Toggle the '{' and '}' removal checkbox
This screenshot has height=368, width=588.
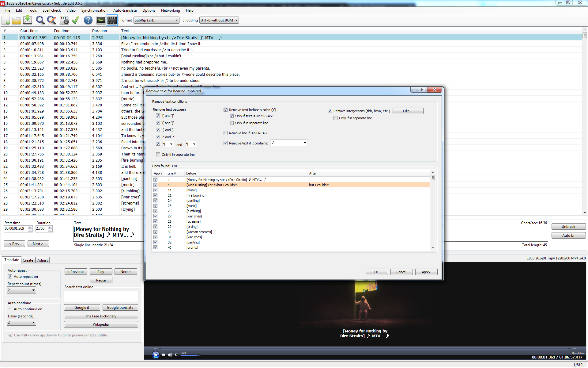[x=158, y=130]
